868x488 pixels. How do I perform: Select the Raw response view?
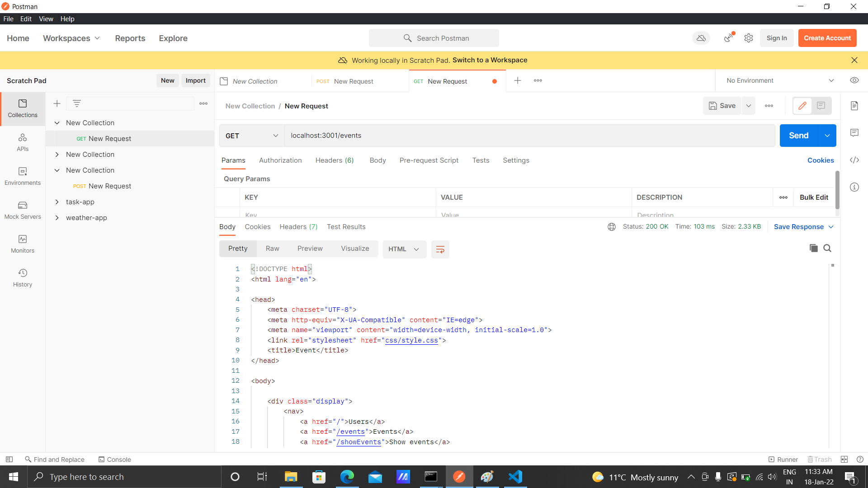click(272, 249)
